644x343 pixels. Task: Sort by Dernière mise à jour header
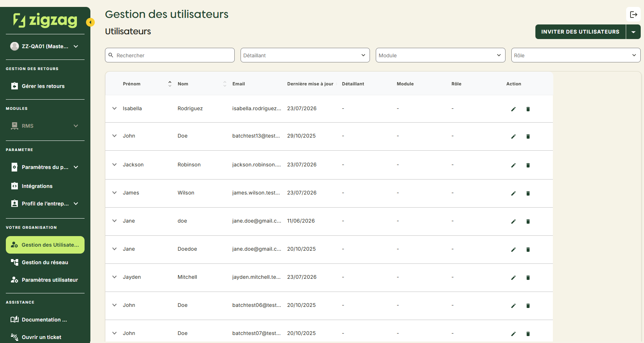tap(310, 84)
